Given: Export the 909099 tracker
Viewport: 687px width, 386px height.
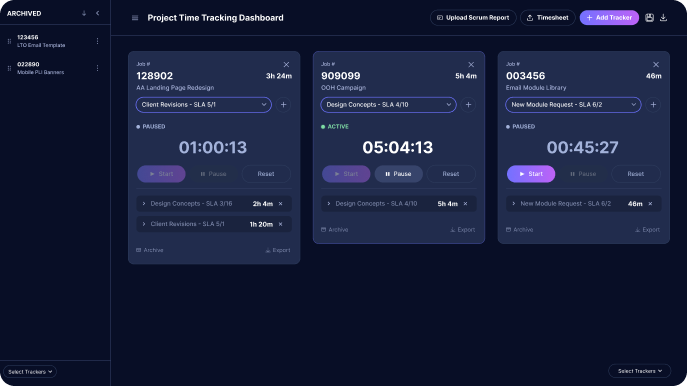Looking at the screenshot, I should point(463,230).
